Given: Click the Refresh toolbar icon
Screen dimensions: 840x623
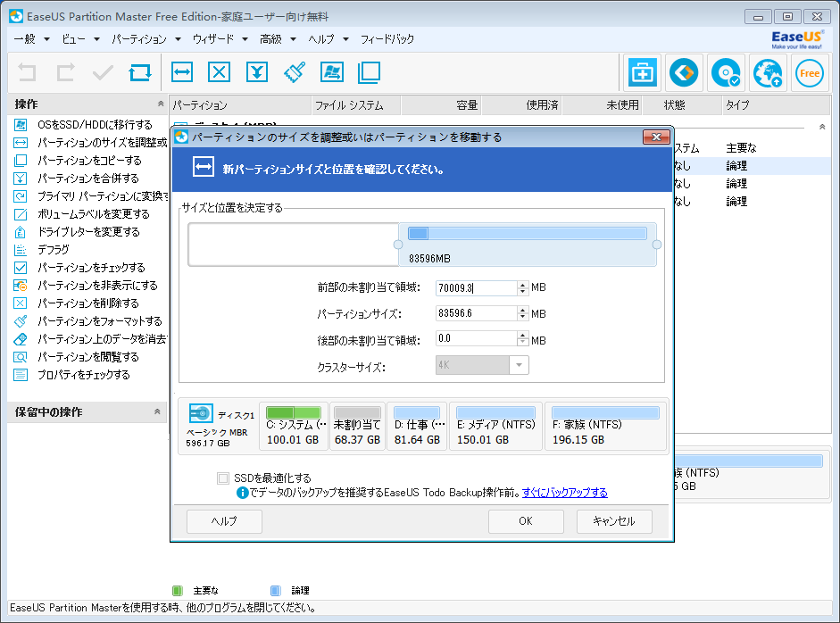Looking at the screenshot, I should (140, 72).
